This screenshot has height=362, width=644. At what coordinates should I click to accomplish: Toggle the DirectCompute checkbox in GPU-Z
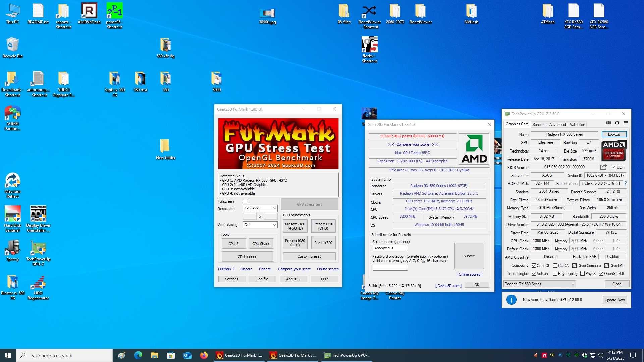[x=574, y=266]
